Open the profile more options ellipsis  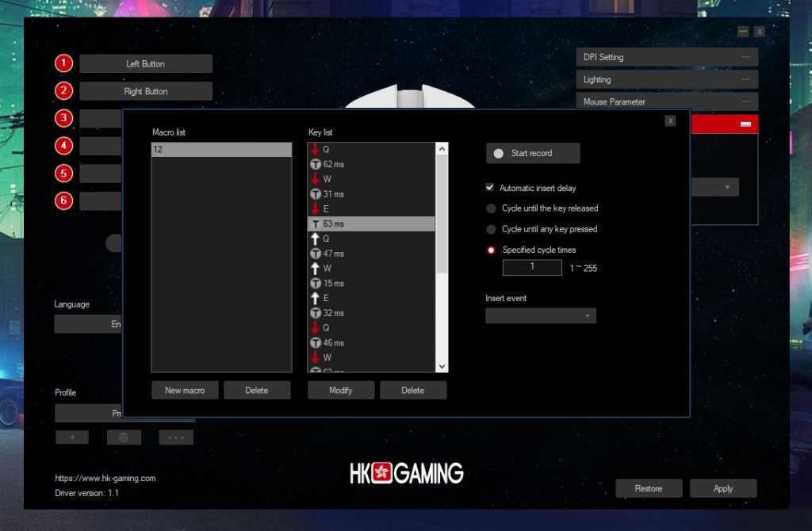[176, 437]
